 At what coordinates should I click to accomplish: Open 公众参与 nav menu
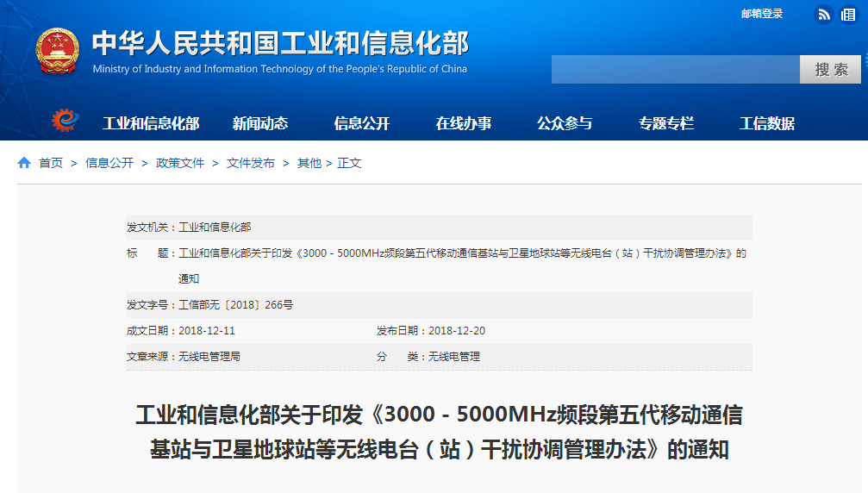click(565, 123)
